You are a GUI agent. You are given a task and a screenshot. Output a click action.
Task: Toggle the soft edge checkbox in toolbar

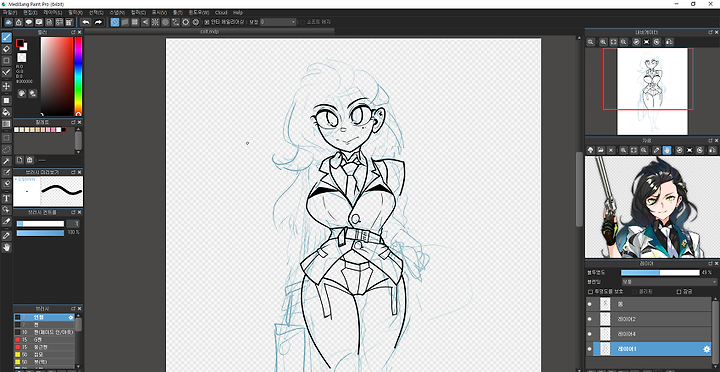tap(302, 22)
